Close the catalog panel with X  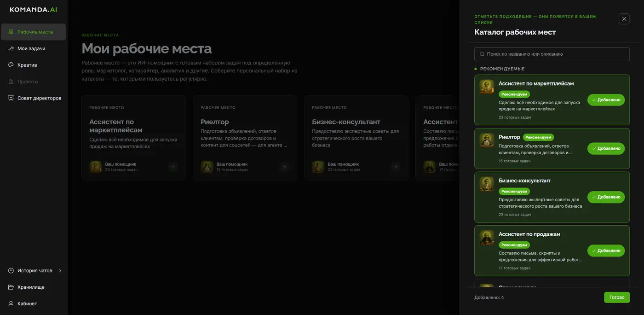click(624, 19)
